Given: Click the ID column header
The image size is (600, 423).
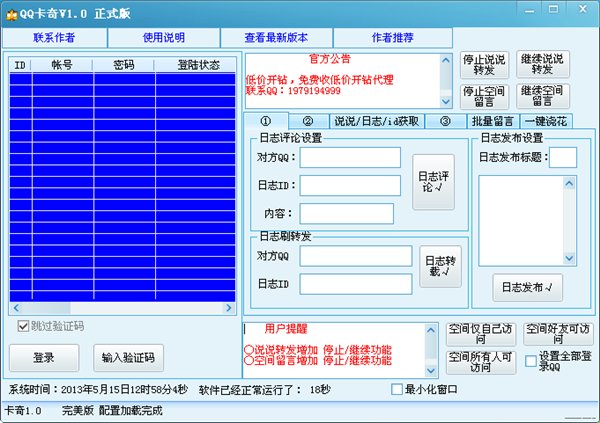Looking at the screenshot, I should tap(20, 65).
